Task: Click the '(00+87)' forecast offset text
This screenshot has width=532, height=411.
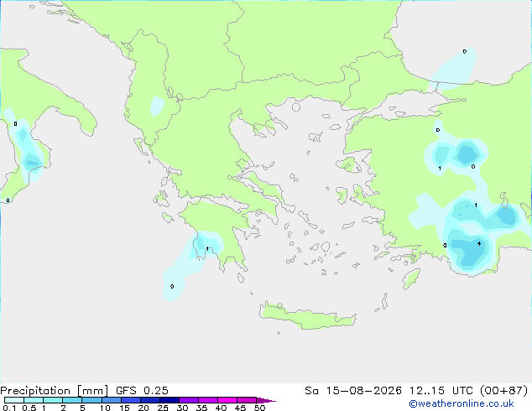Action: pyautogui.click(x=504, y=391)
